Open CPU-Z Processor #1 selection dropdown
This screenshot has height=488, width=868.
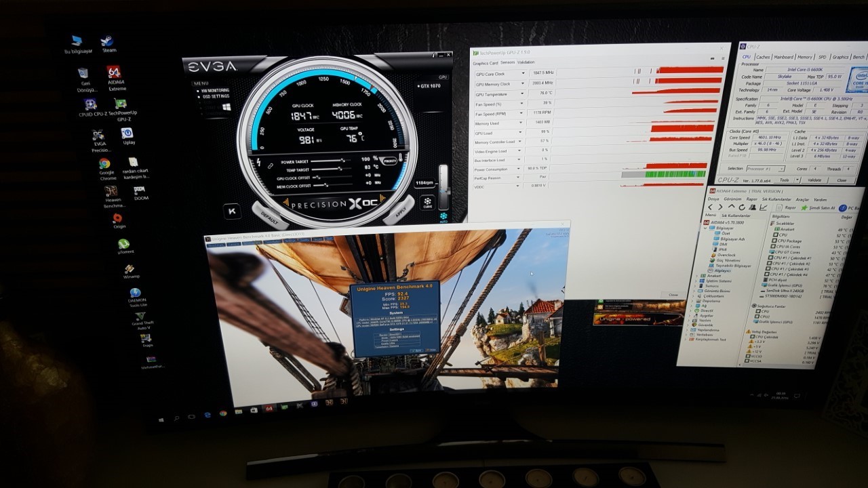tap(766, 168)
